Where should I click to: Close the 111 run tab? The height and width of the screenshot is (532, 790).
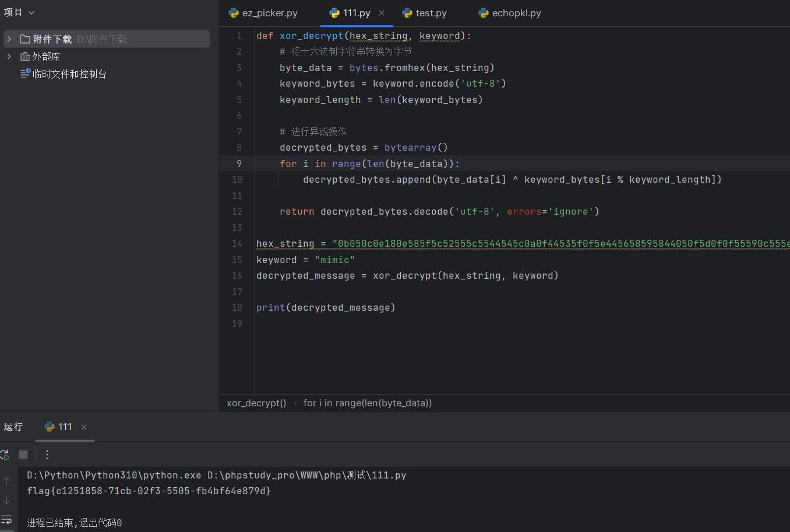pos(84,427)
